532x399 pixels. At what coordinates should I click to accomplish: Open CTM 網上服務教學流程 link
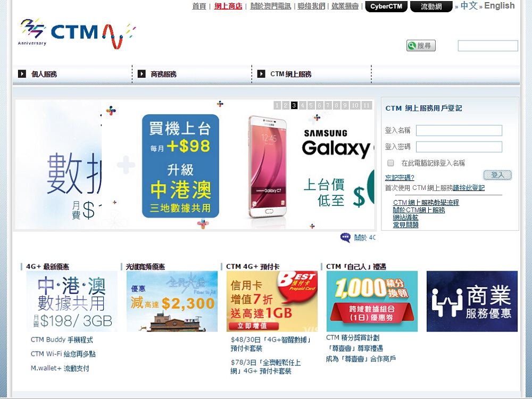(x=426, y=203)
